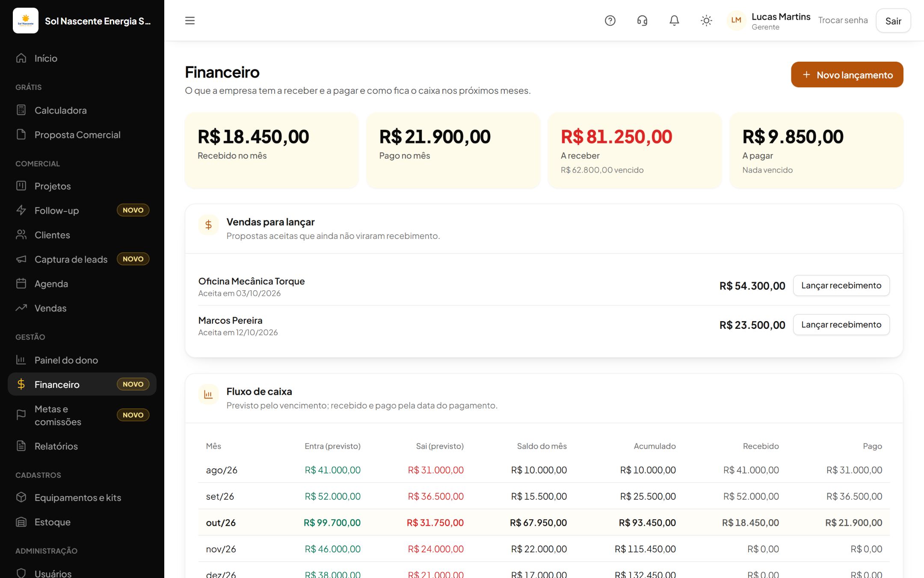
Task: Open the Projetos page
Action: point(82,186)
